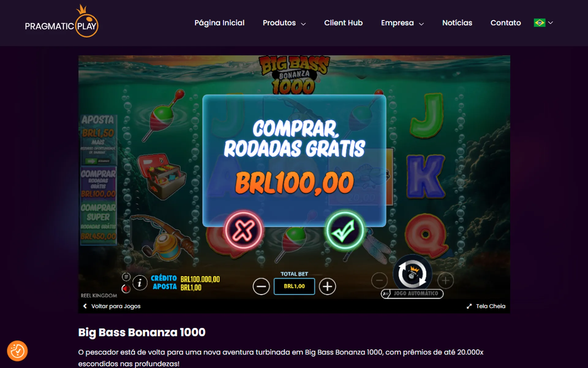Decrease total bet with the minus button
The height and width of the screenshot is (368, 588).
pos(261,286)
